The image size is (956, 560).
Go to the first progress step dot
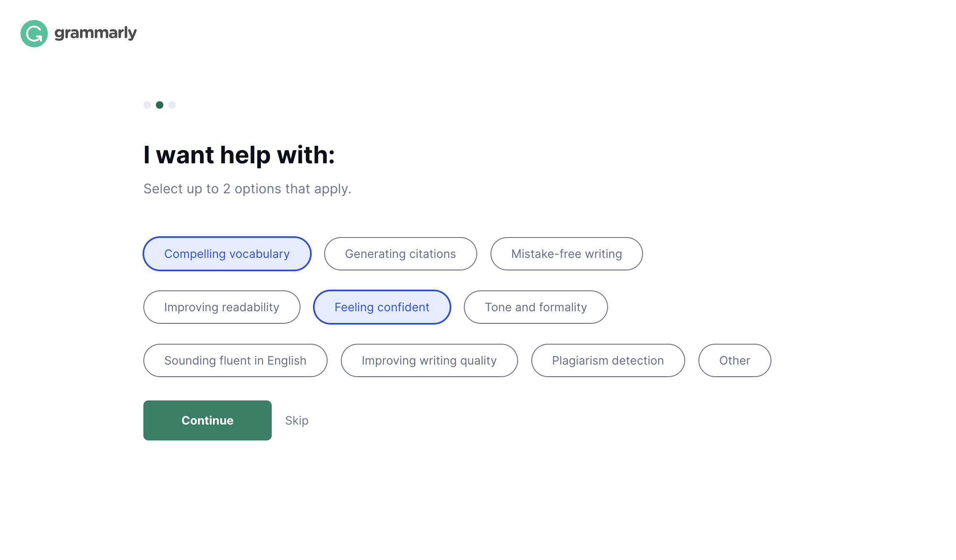point(147,105)
